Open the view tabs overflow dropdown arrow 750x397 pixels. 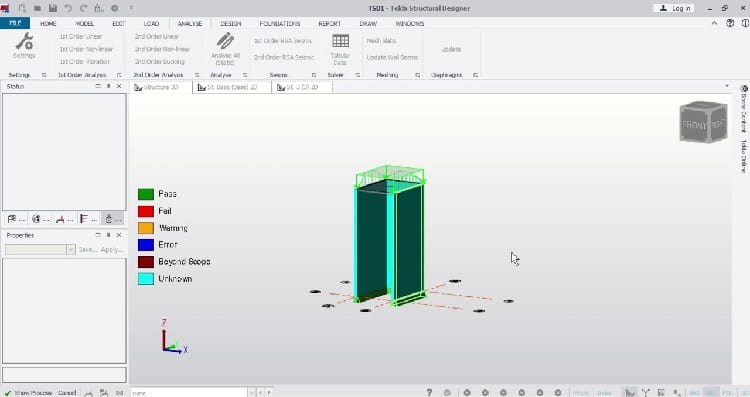727,86
